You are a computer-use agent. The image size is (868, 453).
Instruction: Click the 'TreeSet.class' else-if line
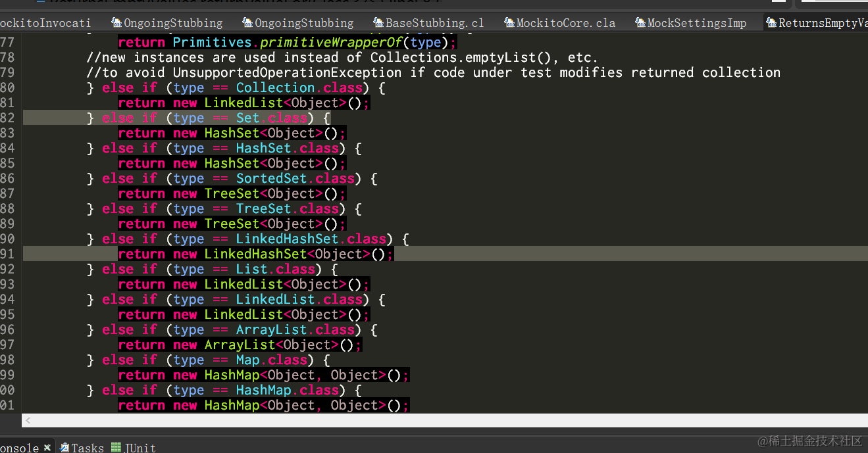click(224, 208)
